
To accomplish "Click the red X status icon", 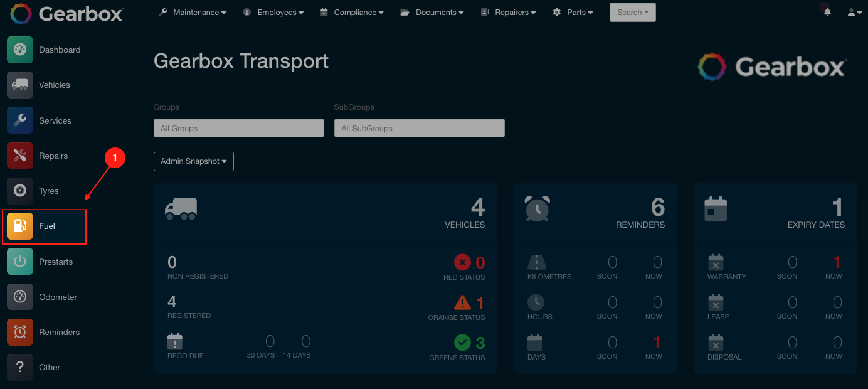I will [462, 262].
